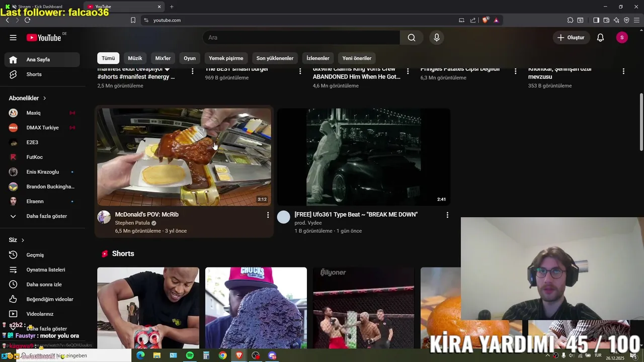The width and height of the screenshot is (644, 362).
Task: Open the notifications bell
Action: pos(600,38)
